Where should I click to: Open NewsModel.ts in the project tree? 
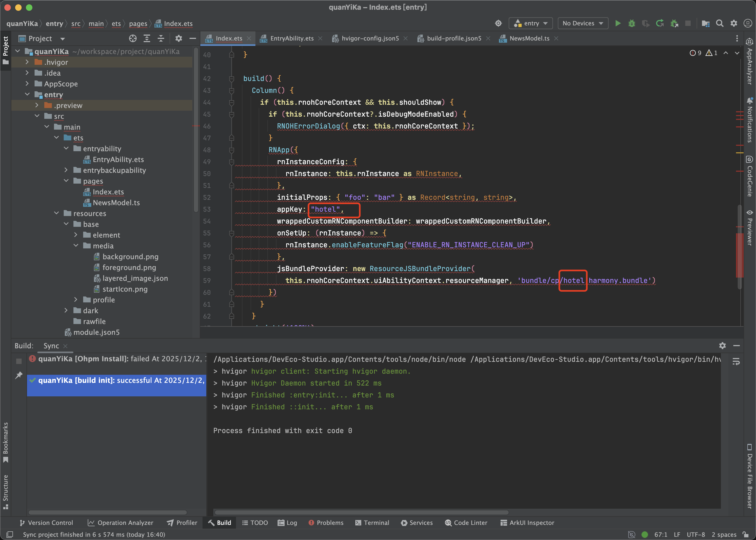116,202
